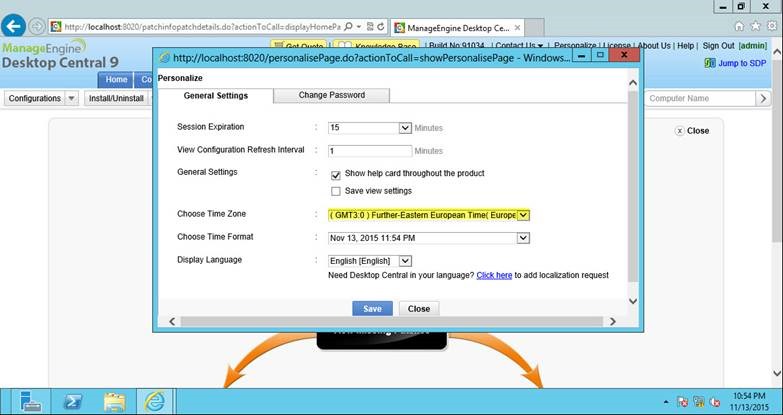
Task: Select Internet Explorer taskbar icon
Action: click(155, 401)
